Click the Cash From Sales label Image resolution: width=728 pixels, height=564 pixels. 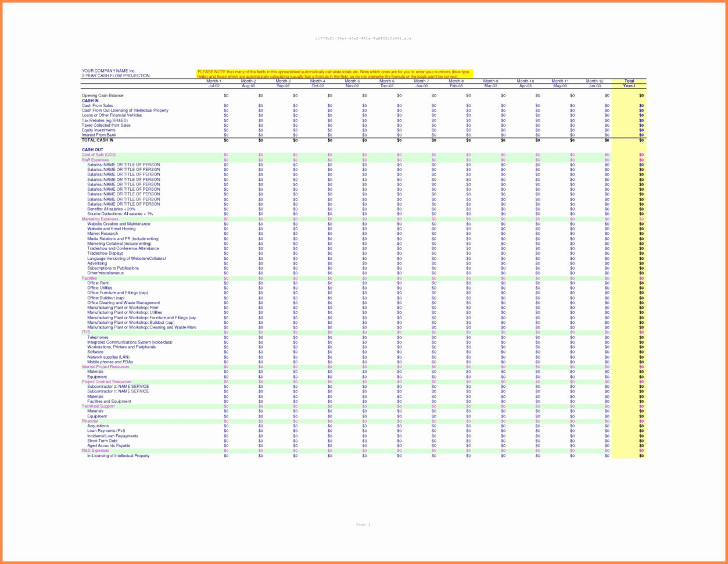click(x=98, y=105)
